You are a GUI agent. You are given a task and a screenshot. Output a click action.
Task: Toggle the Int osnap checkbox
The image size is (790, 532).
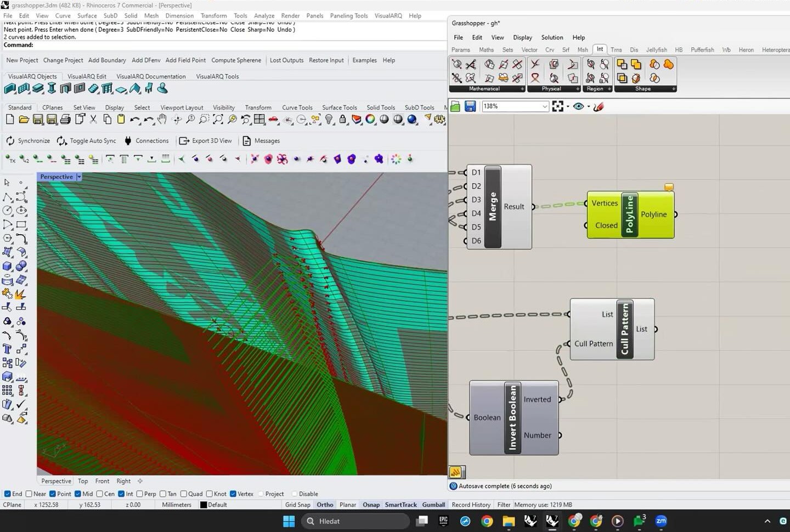[x=121, y=494]
